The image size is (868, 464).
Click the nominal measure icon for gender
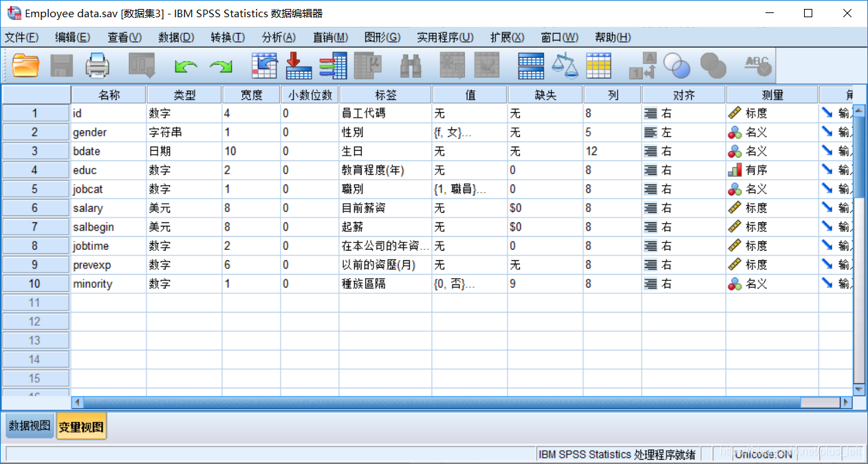click(735, 132)
